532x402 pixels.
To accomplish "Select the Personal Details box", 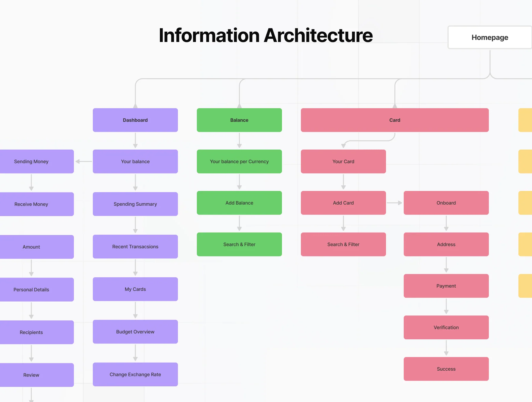I will [x=37, y=290].
